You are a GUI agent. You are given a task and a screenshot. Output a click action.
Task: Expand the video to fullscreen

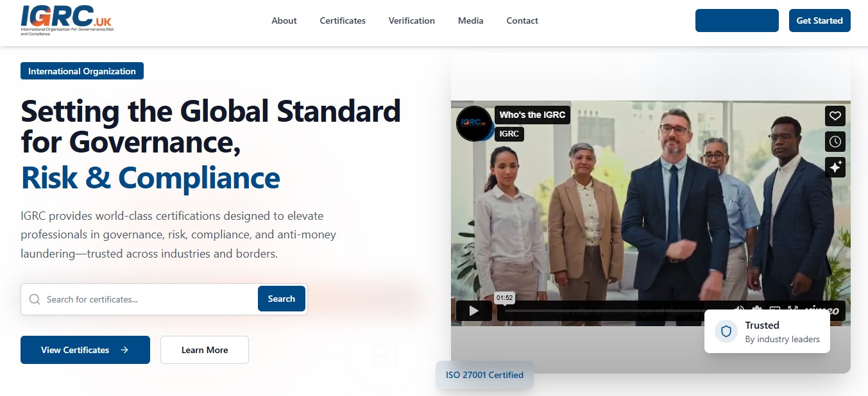coord(793,309)
